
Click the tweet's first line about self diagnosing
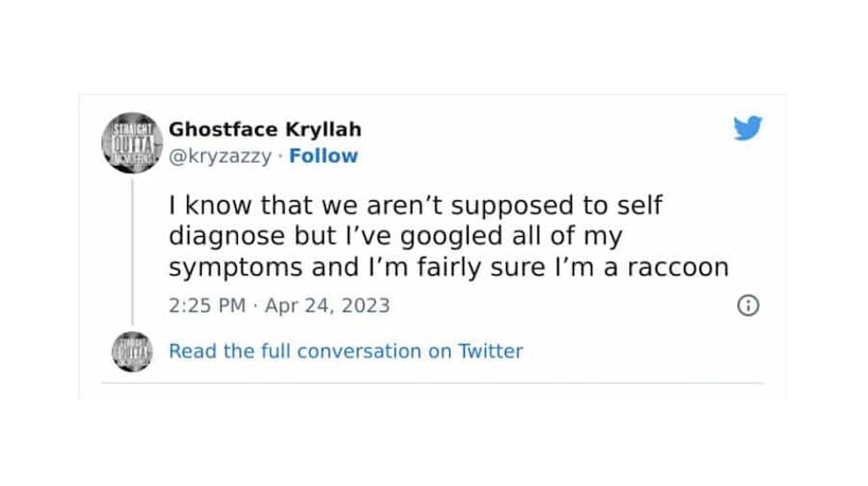click(x=415, y=205)
